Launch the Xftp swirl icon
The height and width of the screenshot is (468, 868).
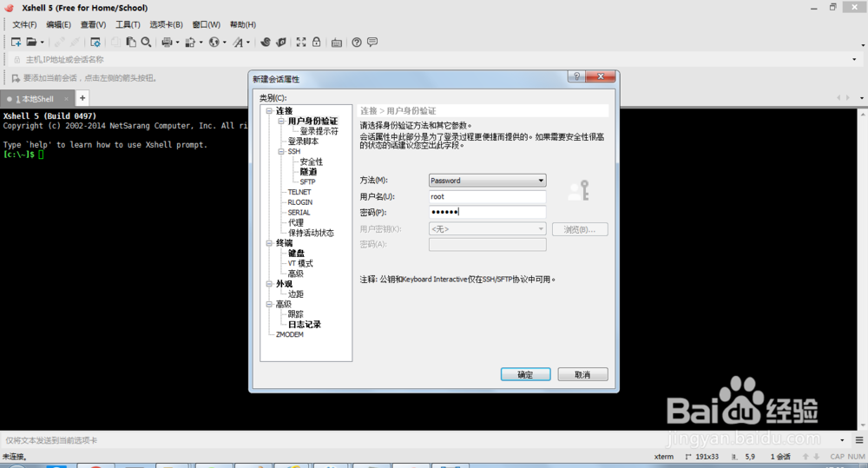(265, 42)
